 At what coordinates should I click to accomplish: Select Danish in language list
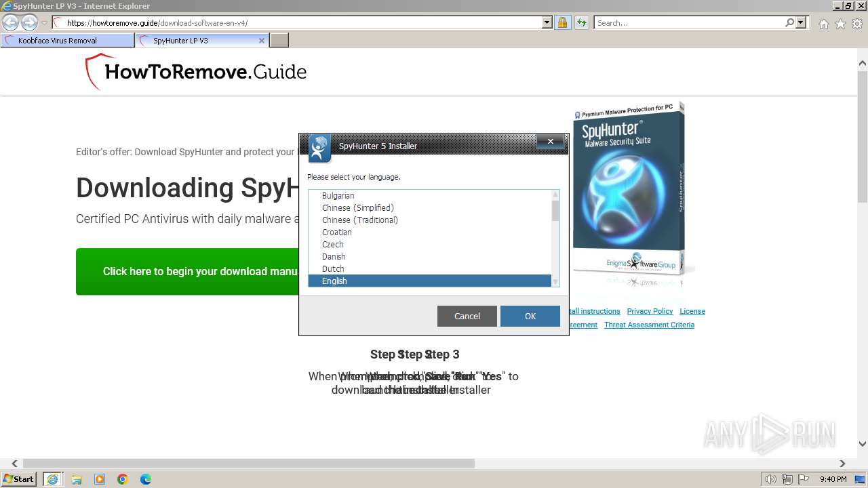pyautogui.click(x=430, y=257)
